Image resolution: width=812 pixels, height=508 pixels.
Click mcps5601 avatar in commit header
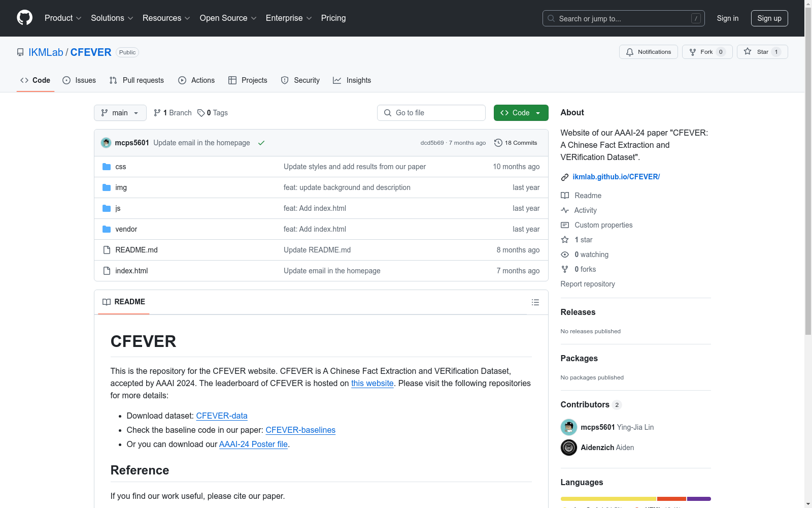[x=106, y=143]
